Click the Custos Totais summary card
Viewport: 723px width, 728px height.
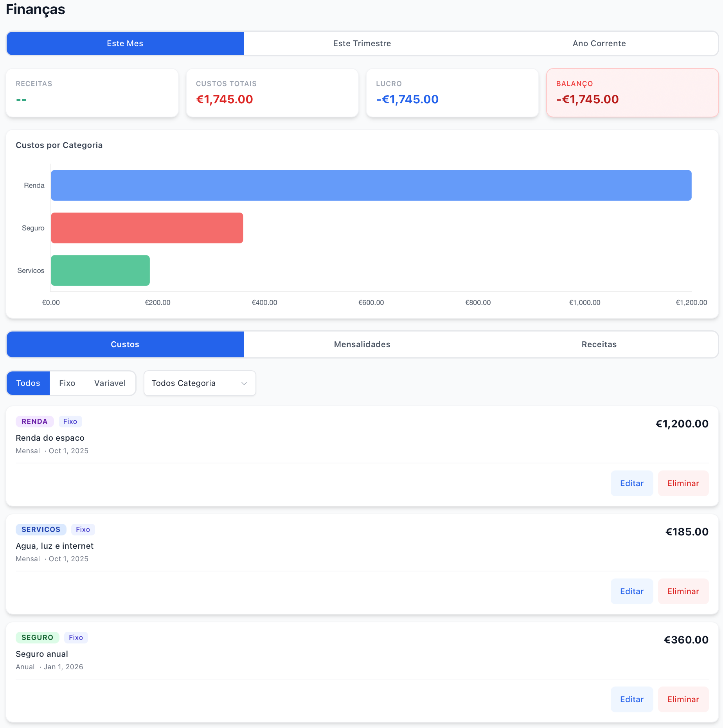(x=272, y=93)
